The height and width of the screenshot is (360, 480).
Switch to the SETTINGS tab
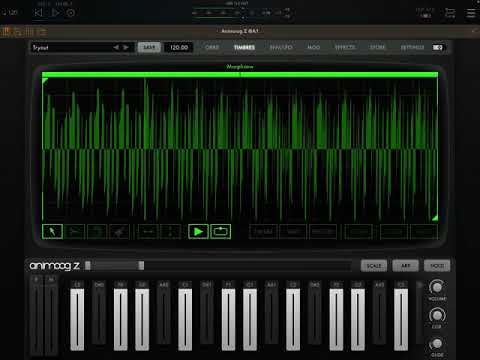412,47
